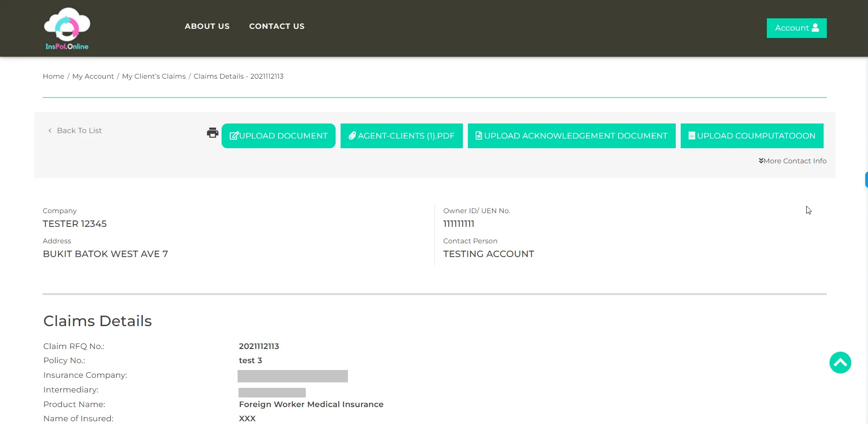The height and width of the screenshot is (424, 868).
Task: Open My Account breadcrumb
Action: [93, 76]
